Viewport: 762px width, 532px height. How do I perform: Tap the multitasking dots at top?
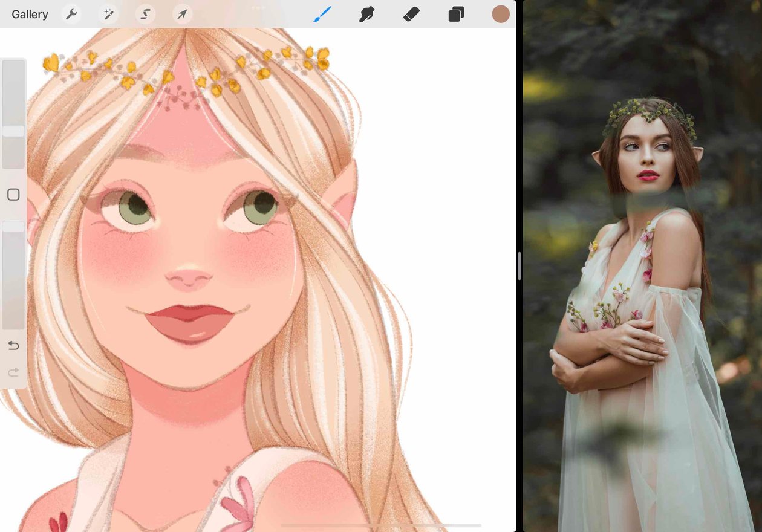258,7
